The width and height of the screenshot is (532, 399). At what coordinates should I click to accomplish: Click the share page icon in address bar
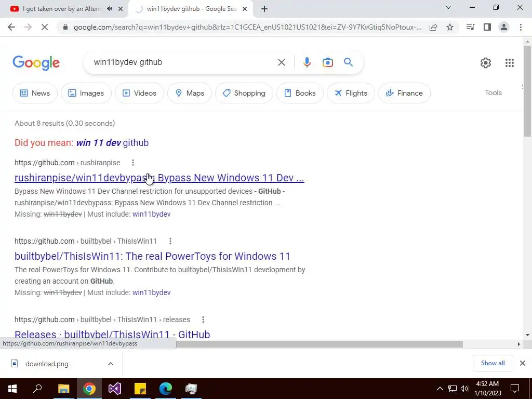click(433, 27)
